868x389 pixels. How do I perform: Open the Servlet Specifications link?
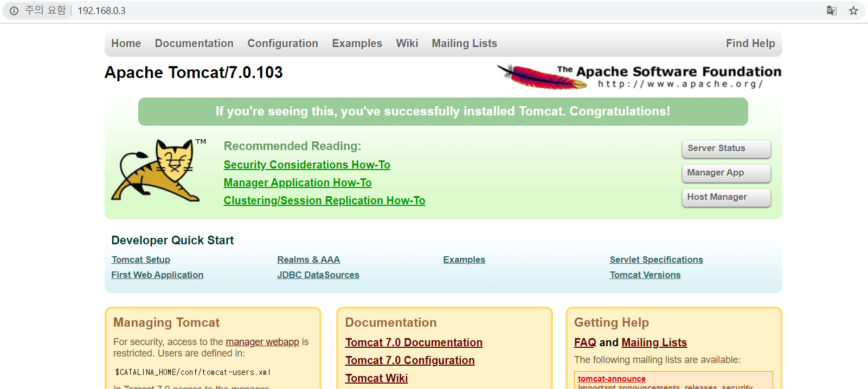(656, 260)
